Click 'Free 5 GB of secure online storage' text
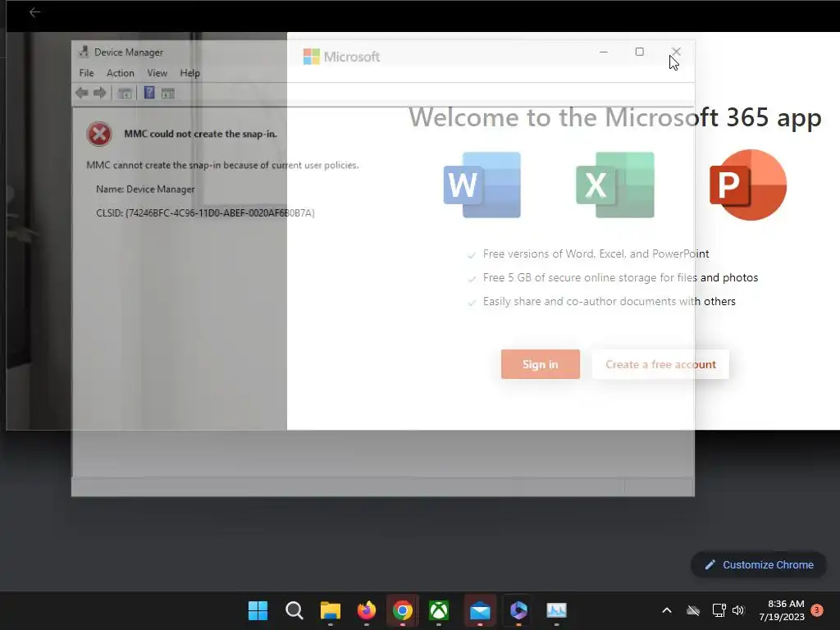 [620, 277]
